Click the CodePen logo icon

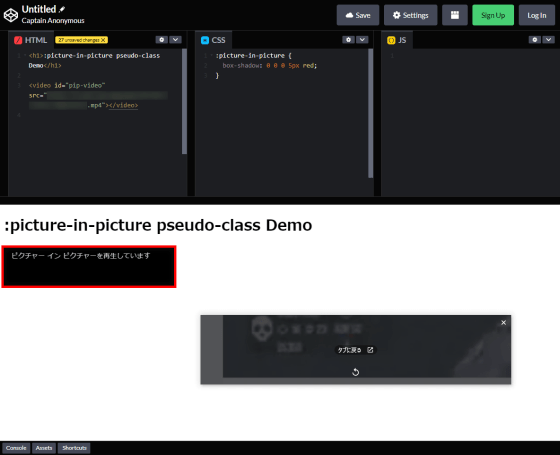coord(11,15)
